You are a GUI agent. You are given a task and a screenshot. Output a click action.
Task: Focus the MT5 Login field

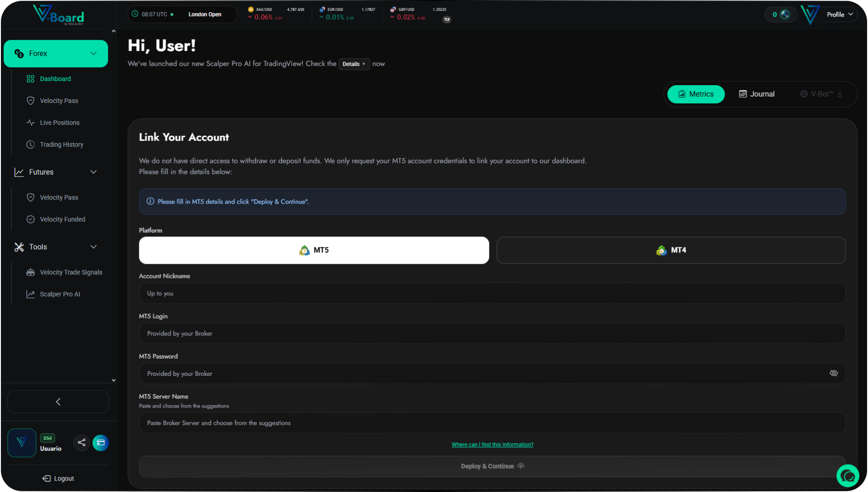(492, 333)
